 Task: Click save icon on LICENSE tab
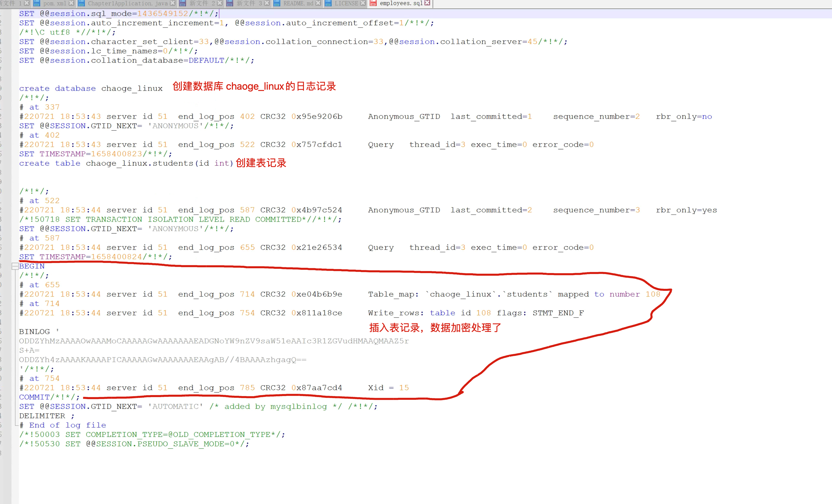click(x=328, y=3)
